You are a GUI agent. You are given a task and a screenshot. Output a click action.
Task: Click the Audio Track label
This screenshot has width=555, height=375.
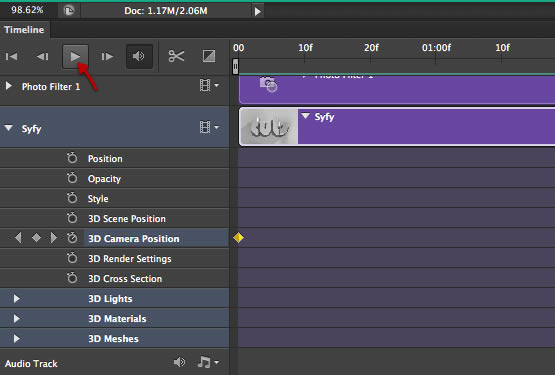click(31, 364)
